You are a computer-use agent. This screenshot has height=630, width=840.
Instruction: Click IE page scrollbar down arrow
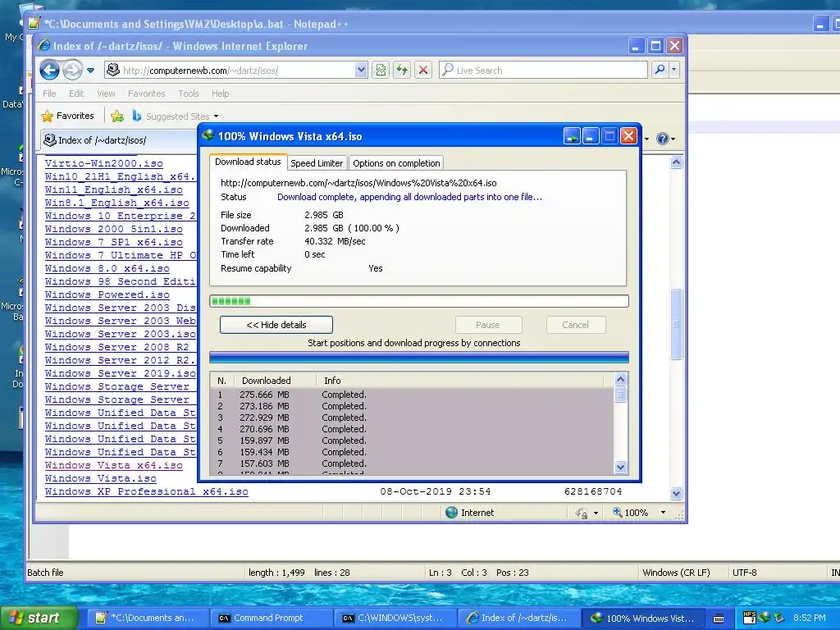tap(676, 493)
